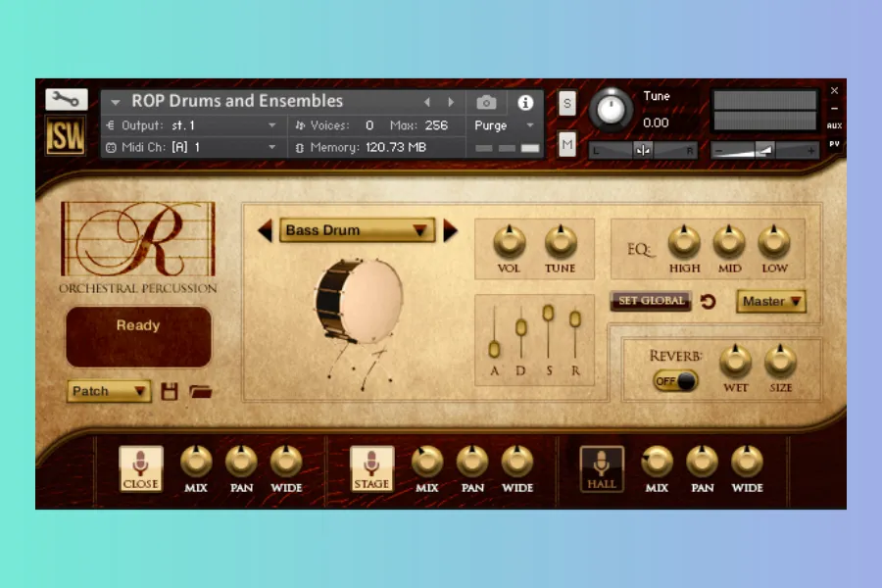882x588 pixels.
Task: Enable the Hall microphone
Action: 601,467
